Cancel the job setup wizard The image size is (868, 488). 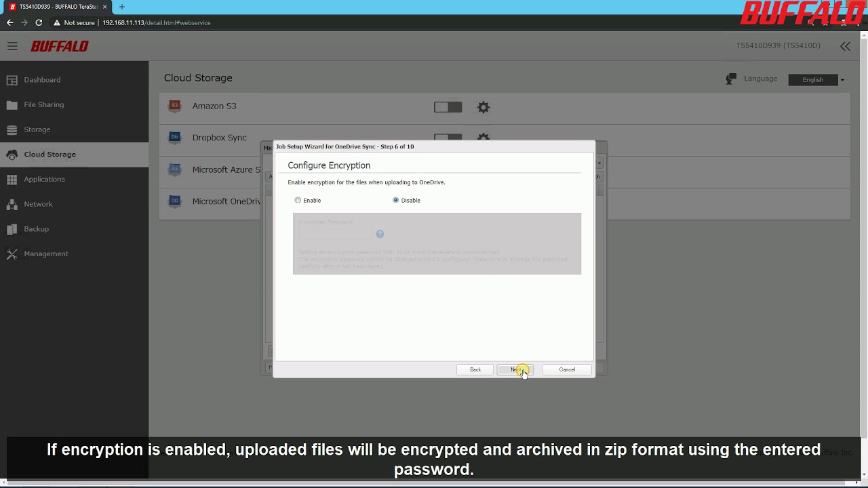(567, 369)
